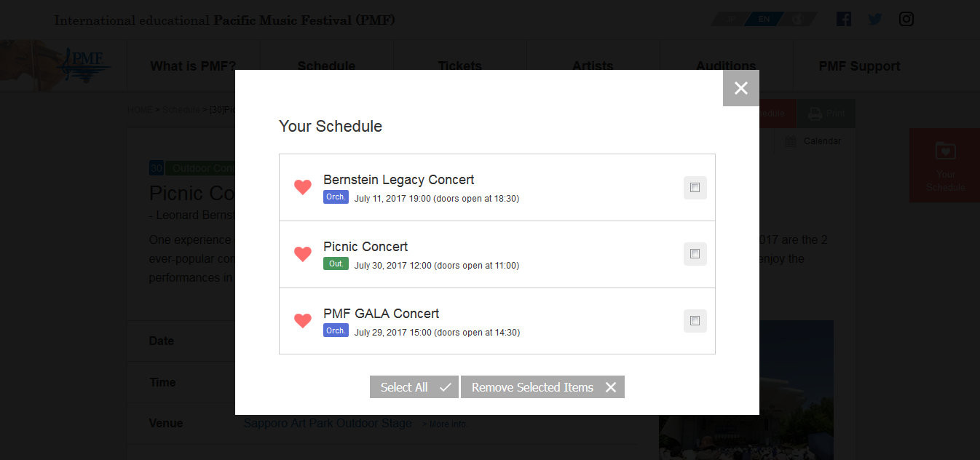Click the heart icon beside Bernstein Legacy Concert
This screenshot has height=460, width=980.
[x=303, y=187]
